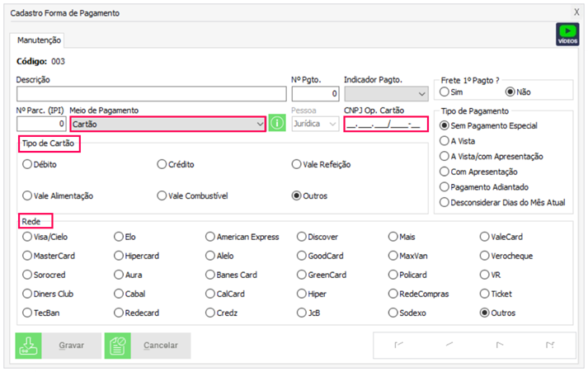Viewport: 588px width, 372px height.
Task: Click the green Cancelar icon
Action: [x=117, y=346]
